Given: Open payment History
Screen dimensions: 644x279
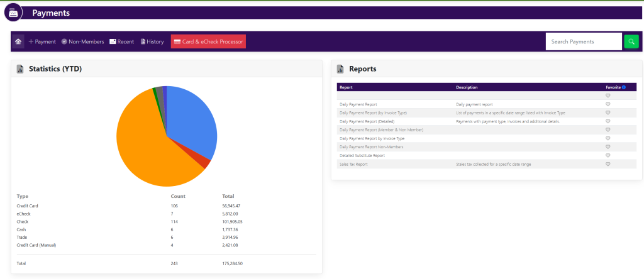Looking at the screenshot, I should 152,41.
